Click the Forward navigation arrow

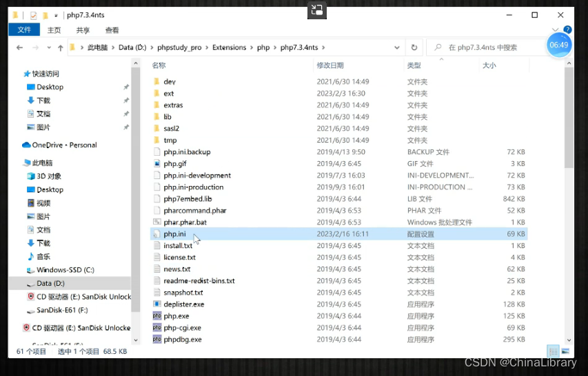pyautogui.click(x=36, y=48)
